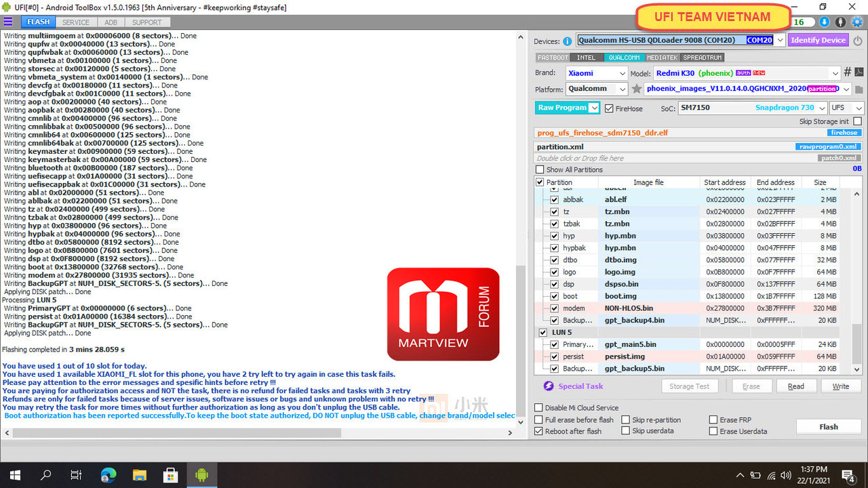The width and height of the screenshot is (868, 488).
Task: Check the Erase Userdata checkbox
Action: click(713, 431)
